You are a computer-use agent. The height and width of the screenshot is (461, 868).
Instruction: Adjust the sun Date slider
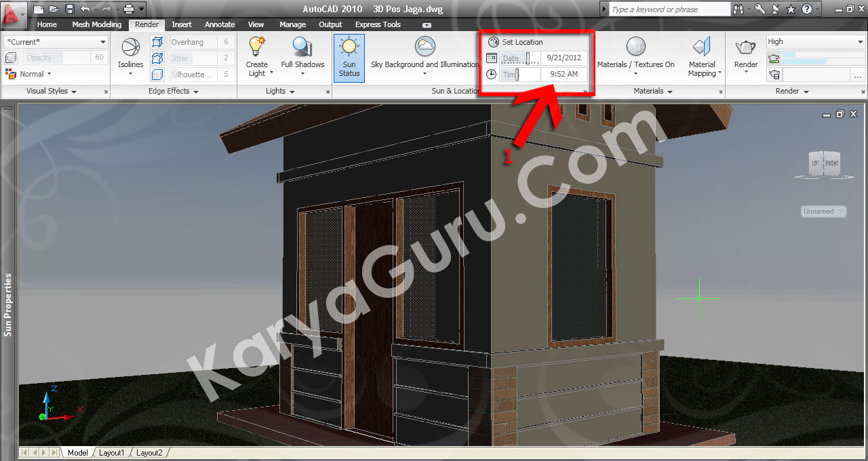(528, 58)
